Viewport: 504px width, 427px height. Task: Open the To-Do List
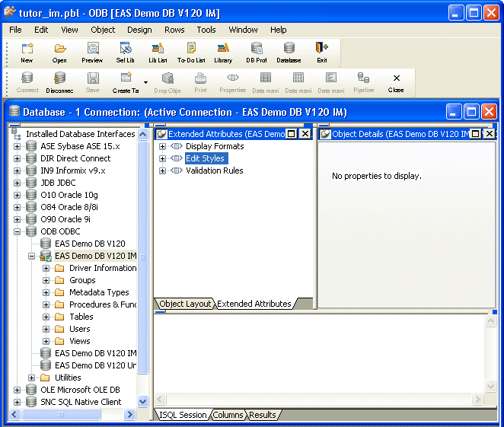click(191, 53)
